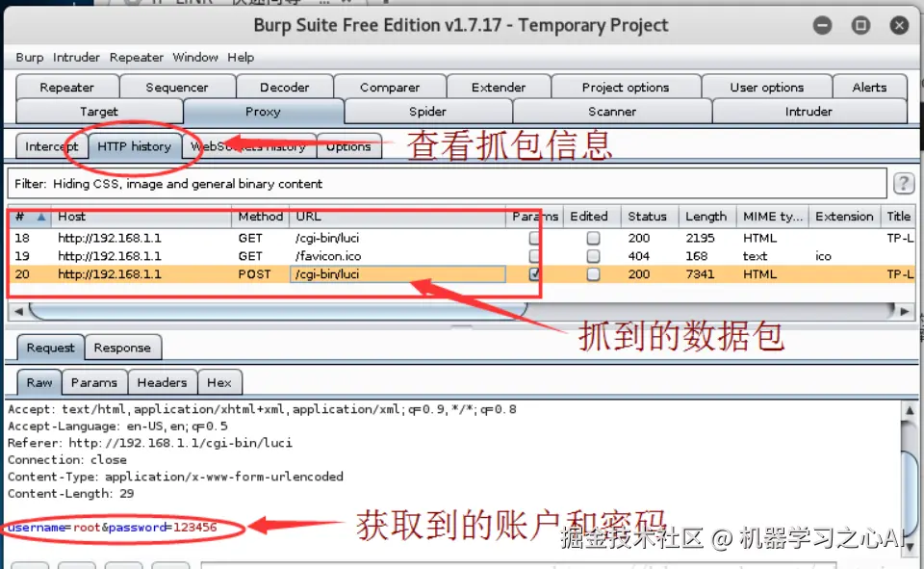Click the Content-Length: 29 header line

point(70,493)
